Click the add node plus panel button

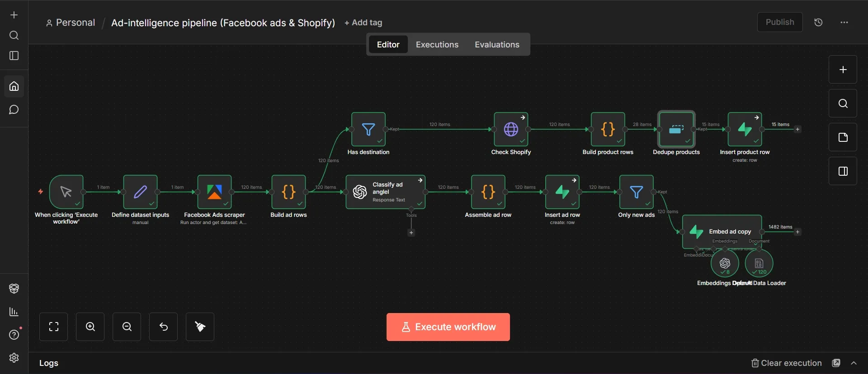coord(843,70)
